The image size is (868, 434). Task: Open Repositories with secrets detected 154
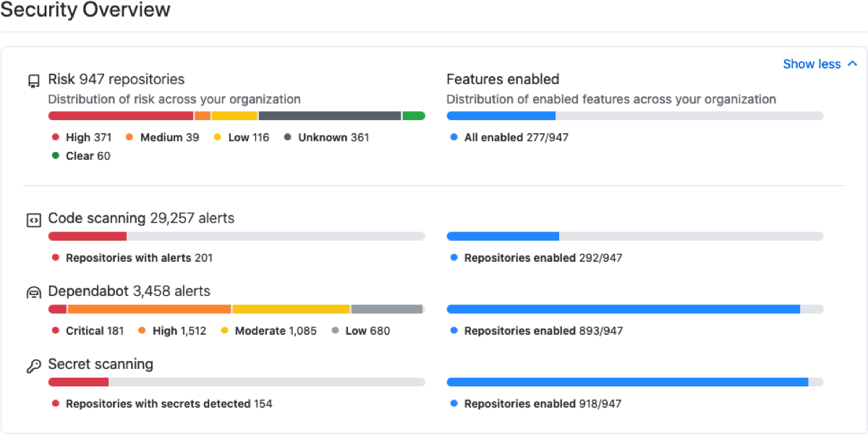click(161, 404)
